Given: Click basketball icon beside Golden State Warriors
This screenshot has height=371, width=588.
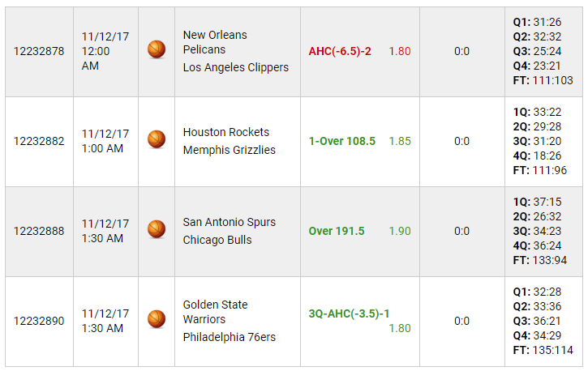Looking at the screenshot, I should [157, 319].
